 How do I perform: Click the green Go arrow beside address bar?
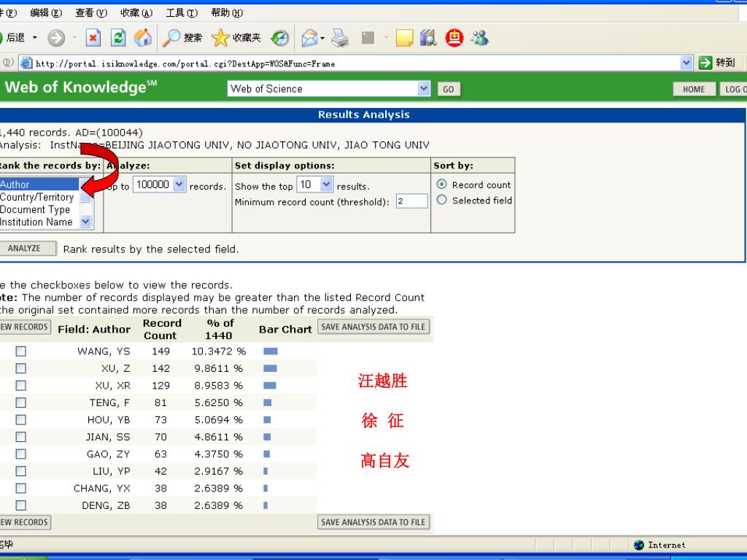point(705,63)
